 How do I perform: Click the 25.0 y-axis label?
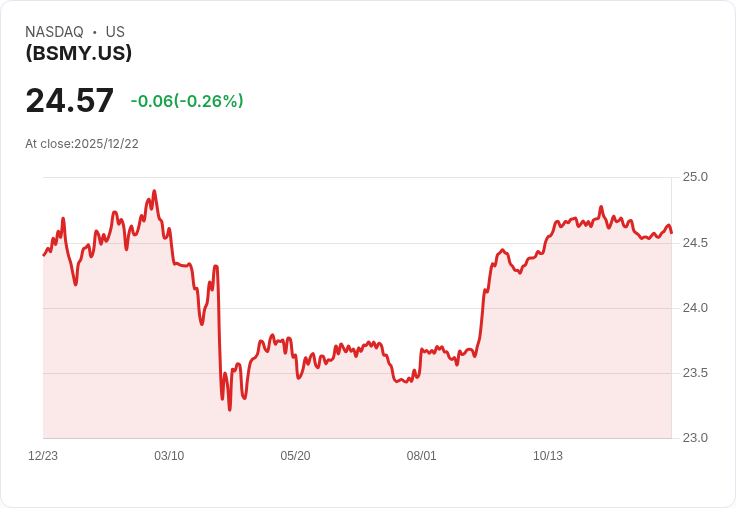[x=695, y=177]
